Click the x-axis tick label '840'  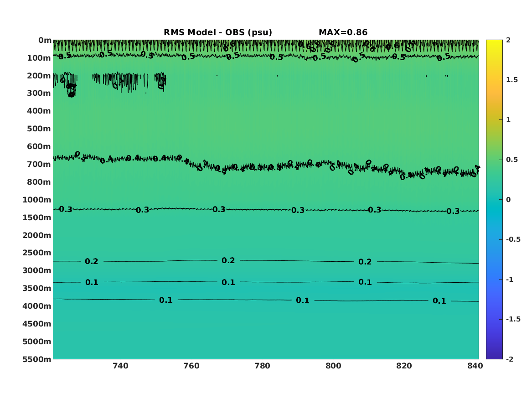pos(475,366)
